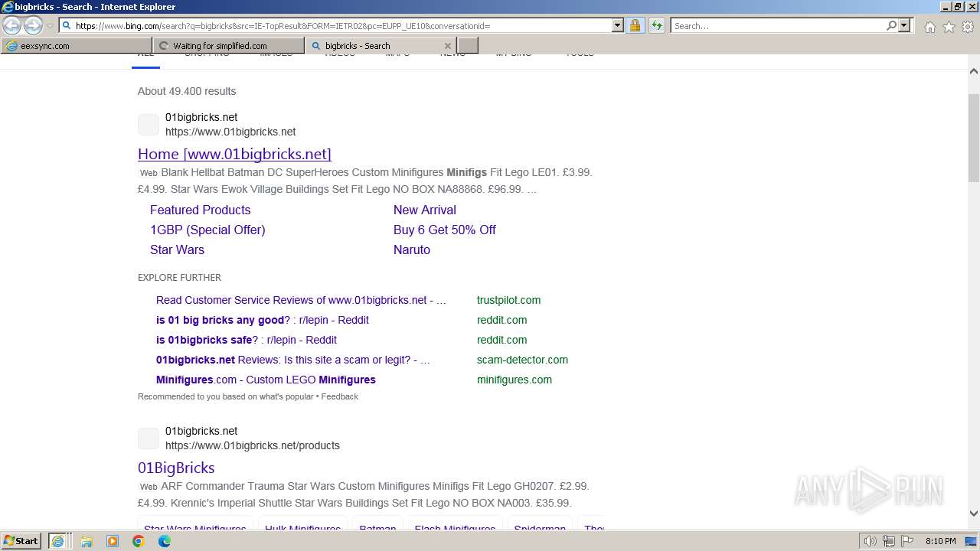Click the green Refresh page icon

[657, 25]
